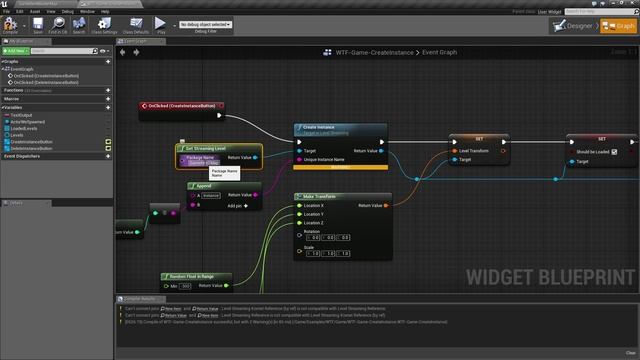Open the Debug menu
The width and height of the screenshot is (640, 360).
[68, 11]
